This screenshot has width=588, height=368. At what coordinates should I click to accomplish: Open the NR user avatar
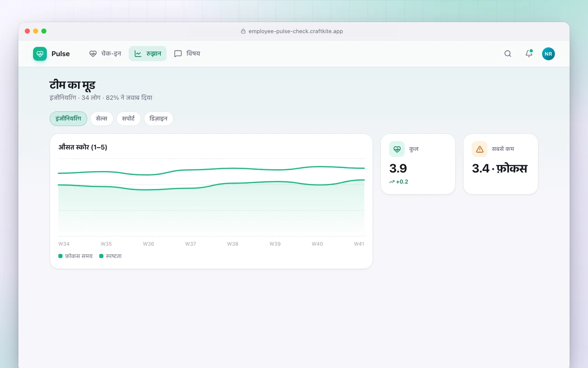click(548, 54)
